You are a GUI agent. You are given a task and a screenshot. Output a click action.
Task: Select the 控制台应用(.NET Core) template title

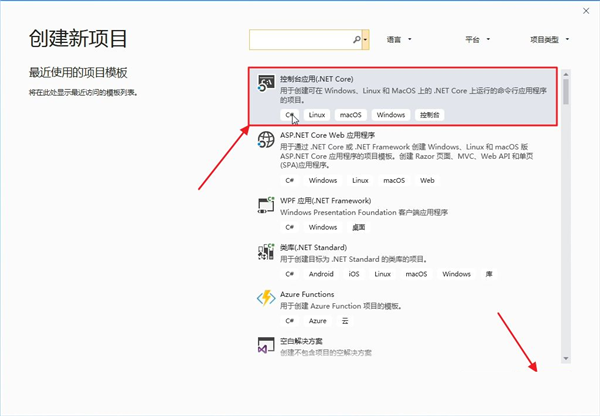tap(316, 79)
